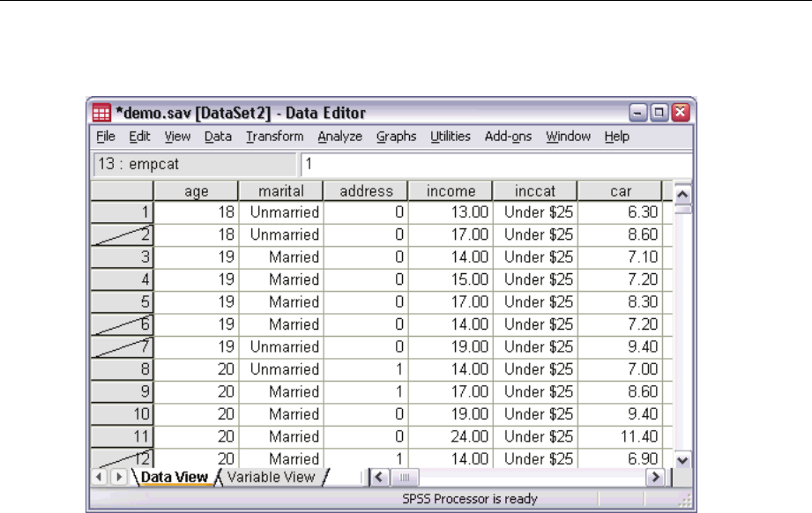Viewport: 812px width, 513px height.
Task: Open the File menu
Action: 106,136
